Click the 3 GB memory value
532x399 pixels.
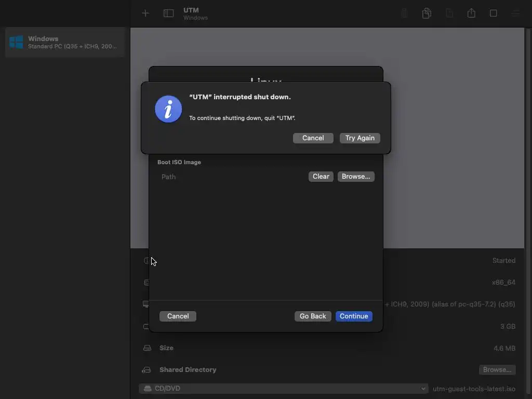pyautogui.click(x=508, y=326)
